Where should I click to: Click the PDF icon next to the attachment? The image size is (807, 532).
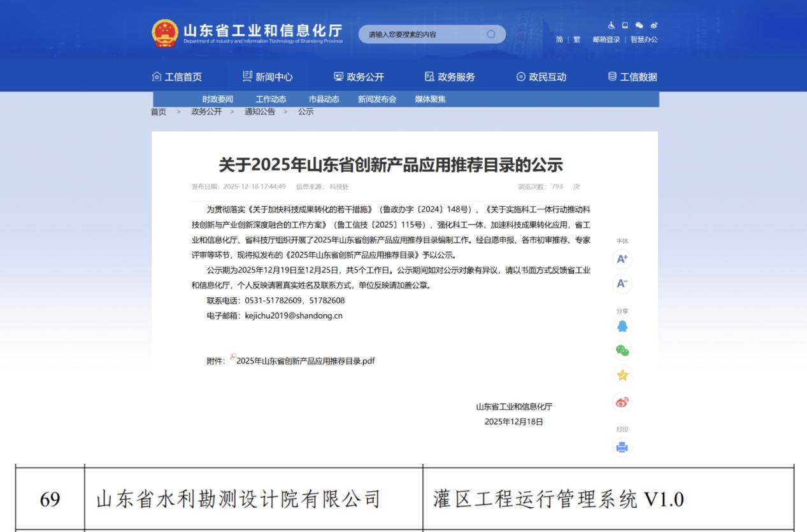(x=233, y=357)
